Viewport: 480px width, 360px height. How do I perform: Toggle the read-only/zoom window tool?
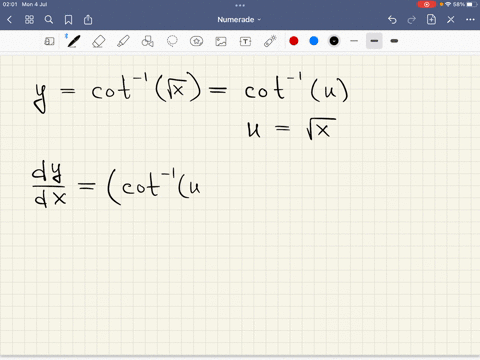pos(49,41)
